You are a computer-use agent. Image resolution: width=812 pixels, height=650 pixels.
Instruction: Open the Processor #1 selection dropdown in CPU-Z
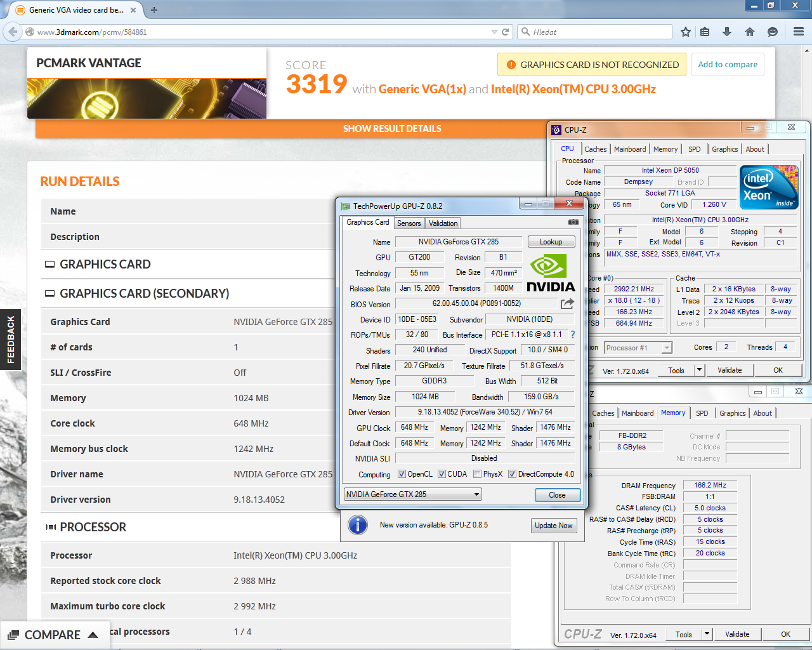pos(638,348)
